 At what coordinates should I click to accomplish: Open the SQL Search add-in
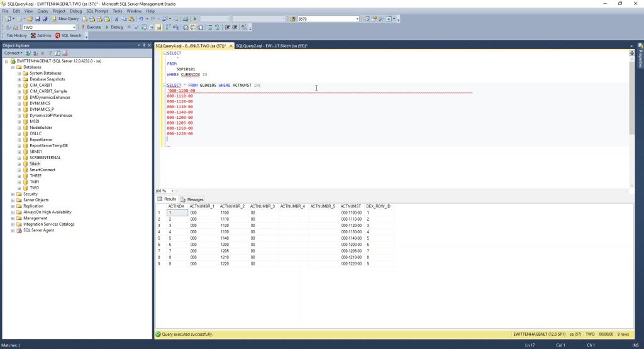[x=69, y=36]
